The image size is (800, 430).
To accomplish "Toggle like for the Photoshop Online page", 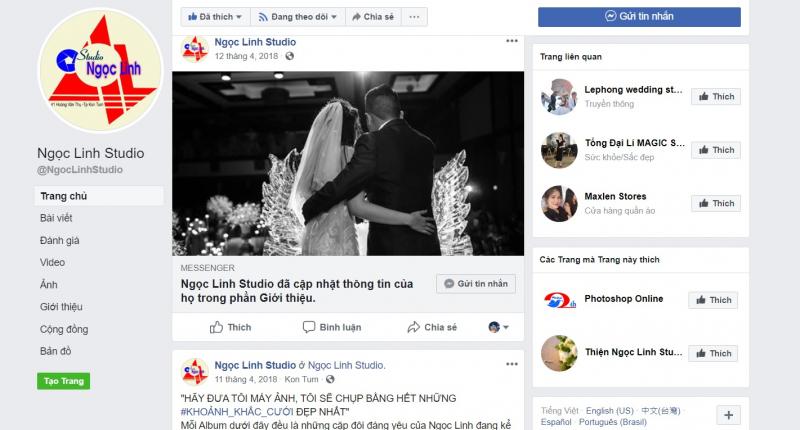I will (713, 300).
